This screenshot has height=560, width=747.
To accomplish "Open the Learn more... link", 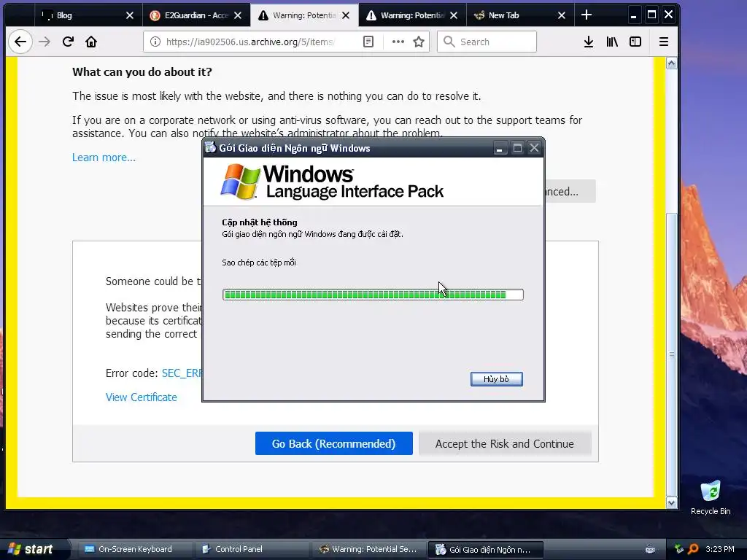I will (x=104, y=157).
